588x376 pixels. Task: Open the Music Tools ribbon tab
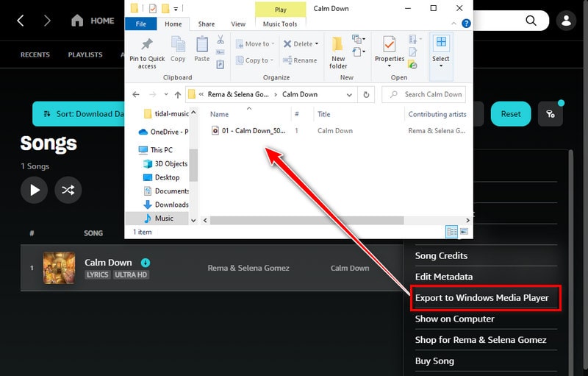click(x=280, y=24)
